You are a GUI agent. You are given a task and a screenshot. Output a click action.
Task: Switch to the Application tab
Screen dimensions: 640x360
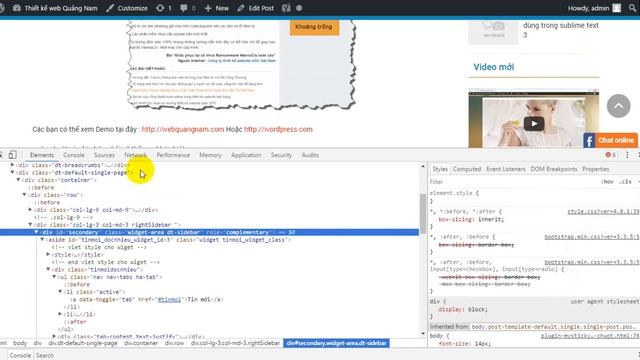click(x=246, y=155)
